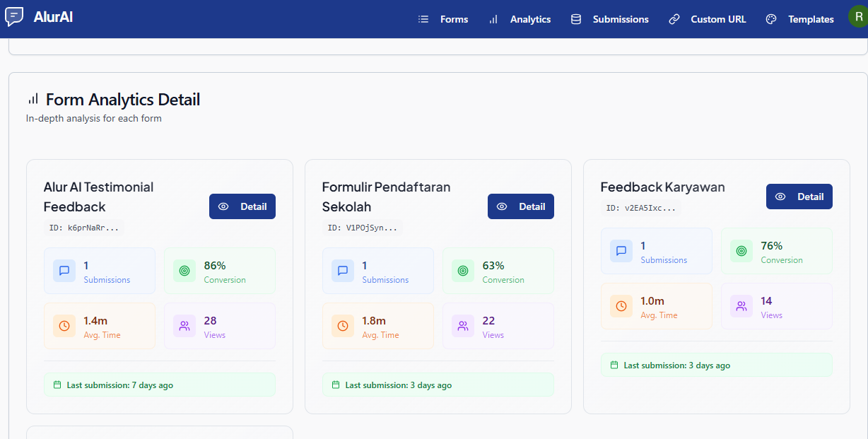Click the conversion target icon next to 63%
This screenshot has height=439, width=868.
point(463,271)
